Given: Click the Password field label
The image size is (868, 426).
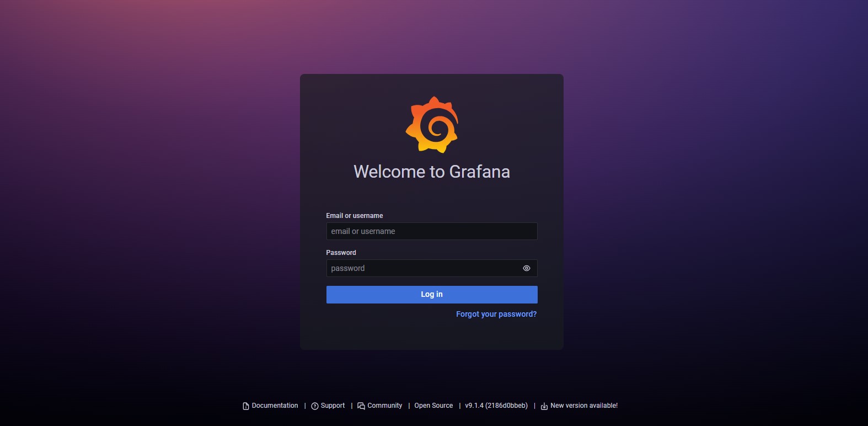Looking at the screenshot, I should pyautogui.click(x=341, y=253).
